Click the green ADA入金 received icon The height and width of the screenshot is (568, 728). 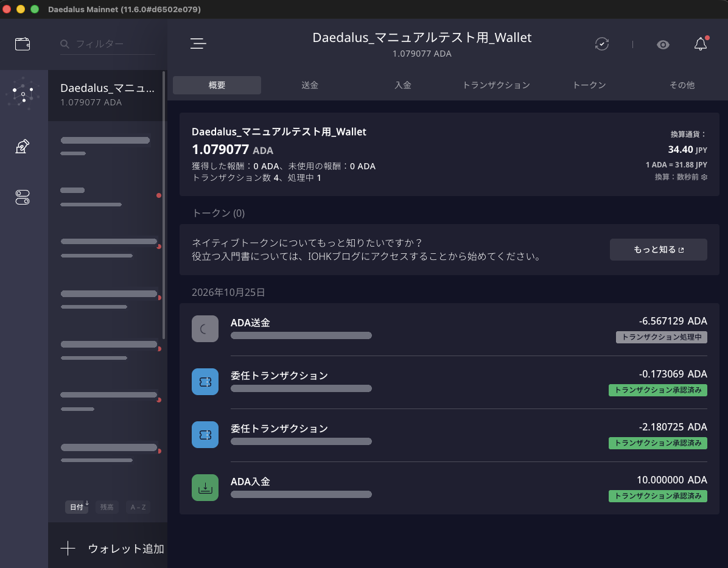pos(205,488)
